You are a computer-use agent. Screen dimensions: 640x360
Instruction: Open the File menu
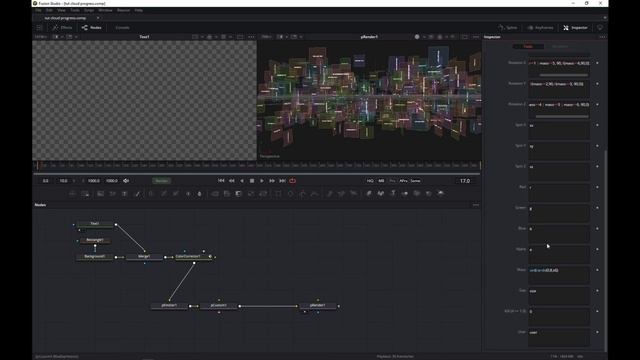coord(38,10)
